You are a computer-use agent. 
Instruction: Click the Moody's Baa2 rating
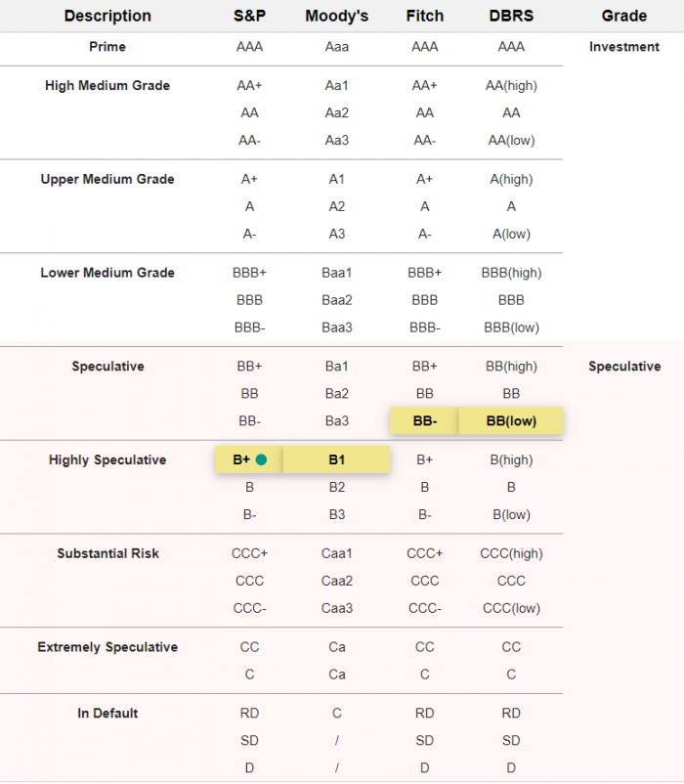point(337,300)
